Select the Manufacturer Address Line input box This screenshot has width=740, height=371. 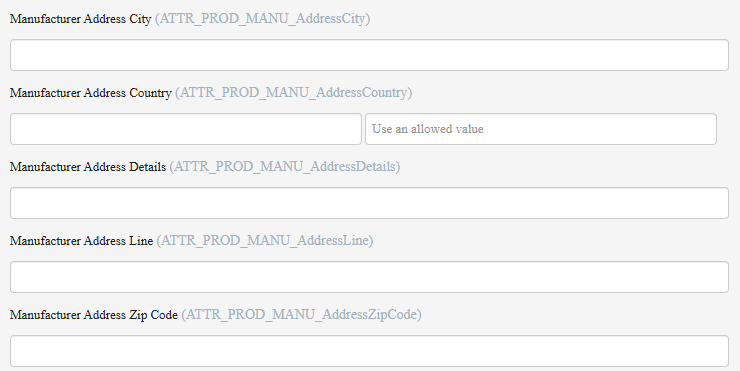point(369,277)
